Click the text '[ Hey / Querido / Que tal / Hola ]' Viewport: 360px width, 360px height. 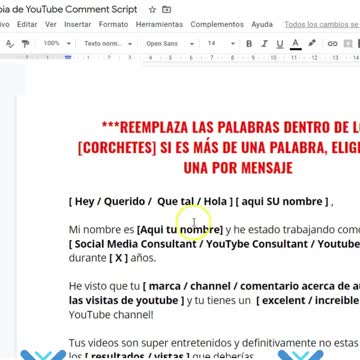(151, 201)
